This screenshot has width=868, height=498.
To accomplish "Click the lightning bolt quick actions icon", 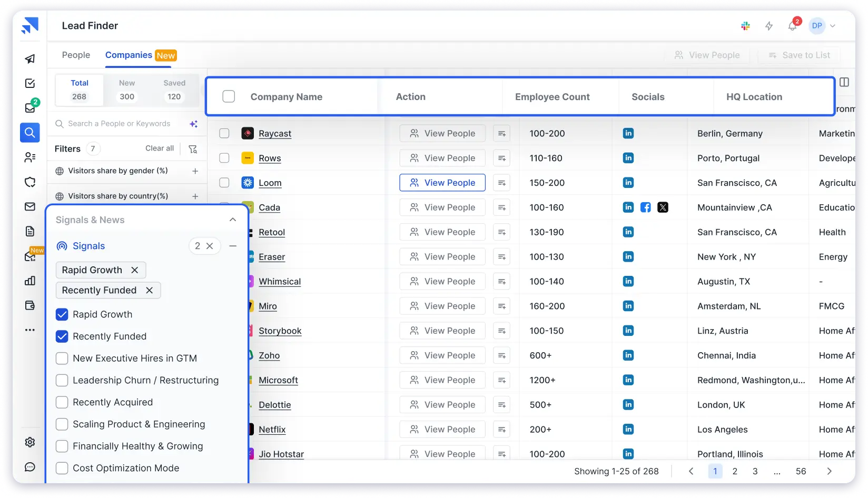I will pos(769,25).
